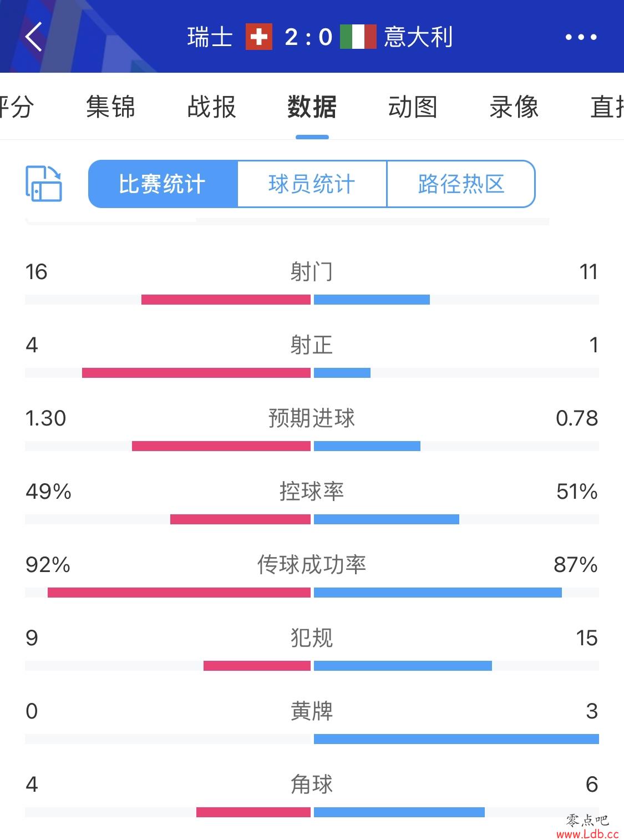
Task: Open the three-dot more options menu
Action: 580,38
